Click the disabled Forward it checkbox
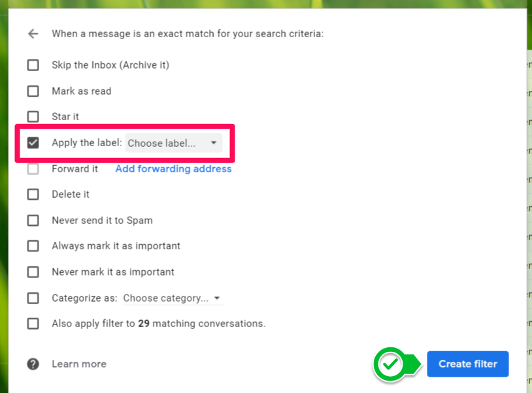Image resolution: width=532 pixels, height=393 pixels. (33, 169)
